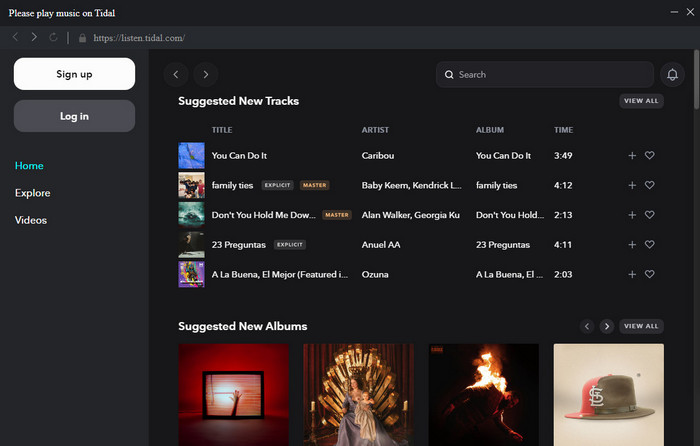This screenshot has width=700, height=446.
Task: Favorite You Can Do It with heart
Action: [650, 155]
